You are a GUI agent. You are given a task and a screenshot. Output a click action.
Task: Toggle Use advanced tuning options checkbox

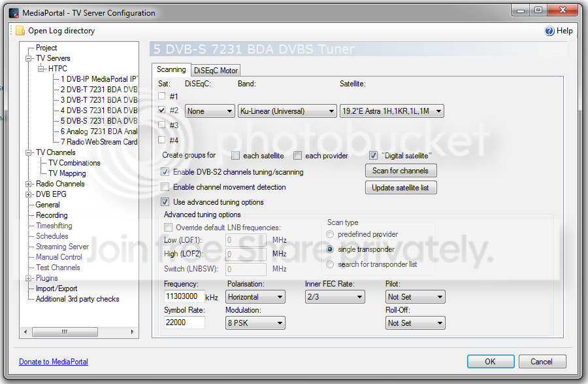(165, 202)
